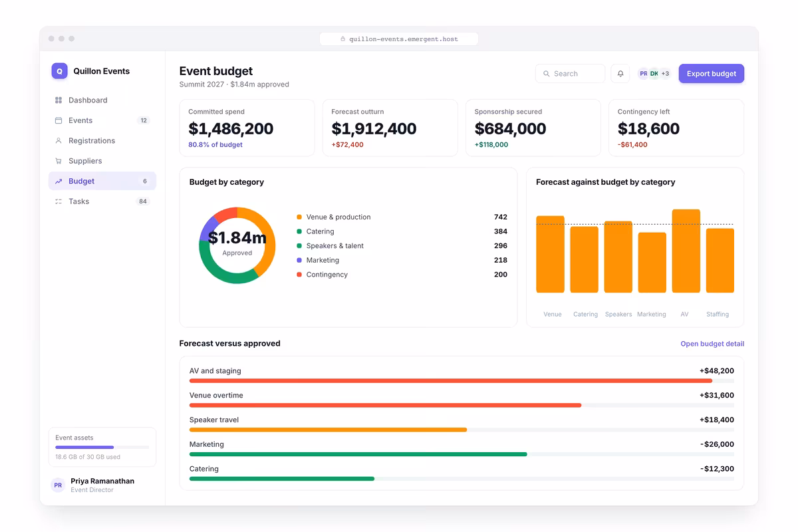Click the Export budget button
The image size is (798, 532).
click(x=712, y=74)
